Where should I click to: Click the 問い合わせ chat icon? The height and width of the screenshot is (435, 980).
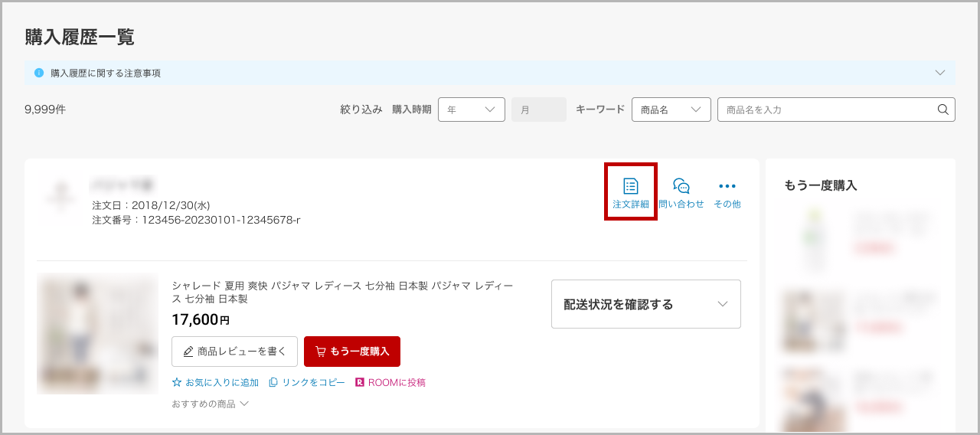pyautogui.click(x=681, y=186)
